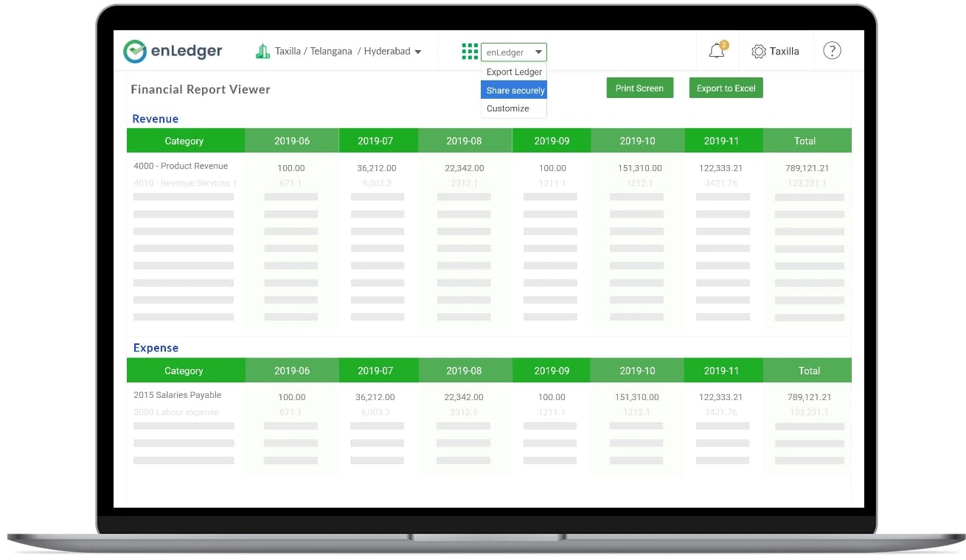This screenshot has width=966, height=560.
Task: Select Total header in the Expense table
Action: point(807,371)
